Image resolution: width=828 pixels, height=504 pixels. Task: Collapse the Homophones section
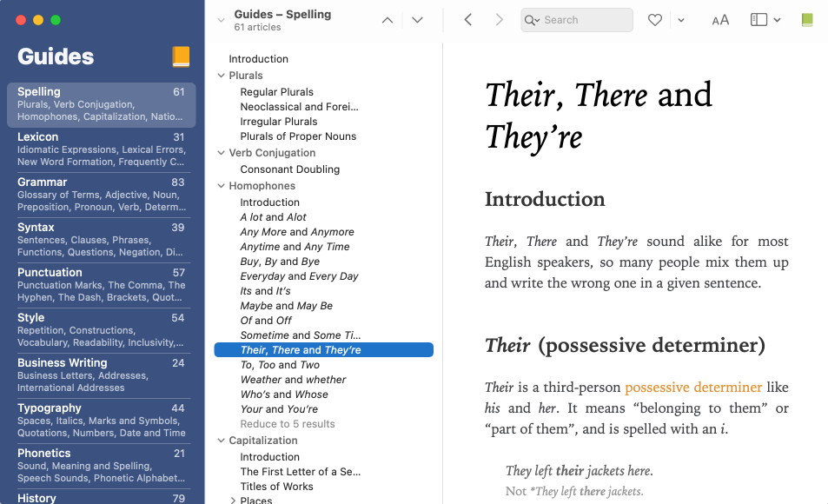222,186
